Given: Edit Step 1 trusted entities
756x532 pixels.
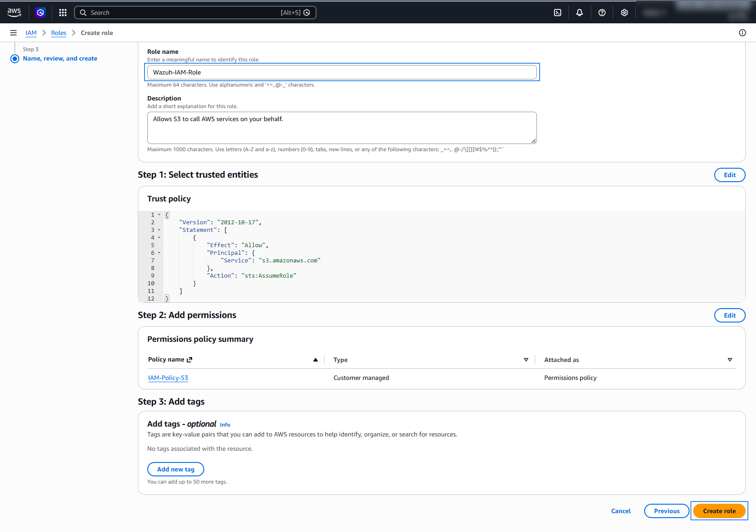Looking at the screenshot, I should pyautogui.click(x=730, y=175).
